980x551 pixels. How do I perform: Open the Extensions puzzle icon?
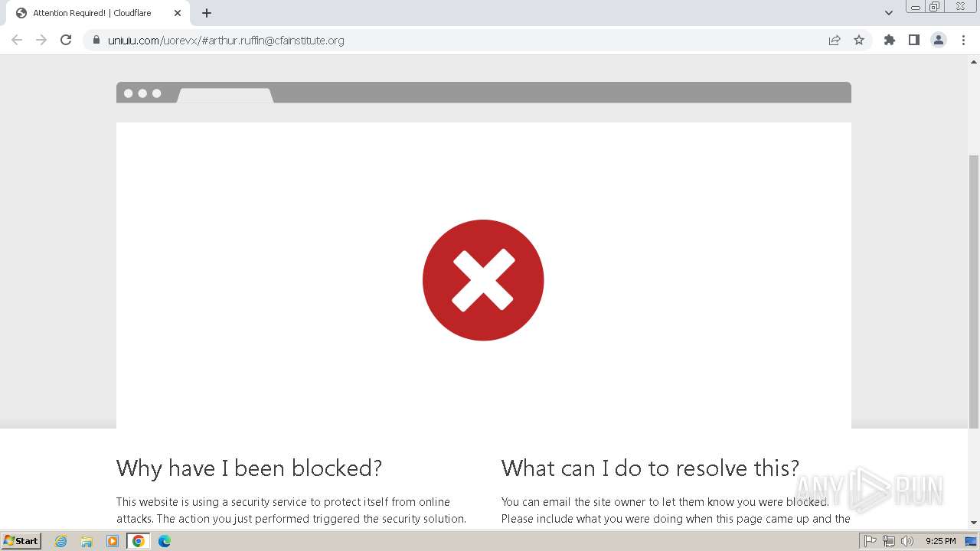[890, 40]
